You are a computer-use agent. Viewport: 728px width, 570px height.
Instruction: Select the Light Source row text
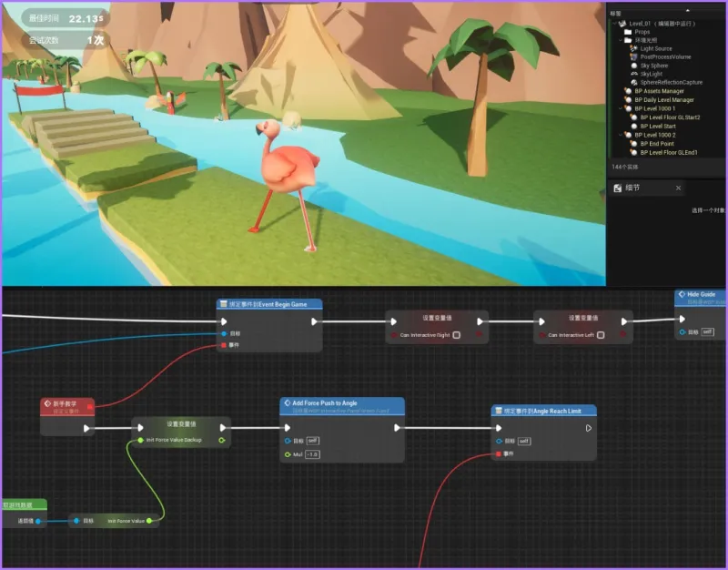[x=655, y=48]
